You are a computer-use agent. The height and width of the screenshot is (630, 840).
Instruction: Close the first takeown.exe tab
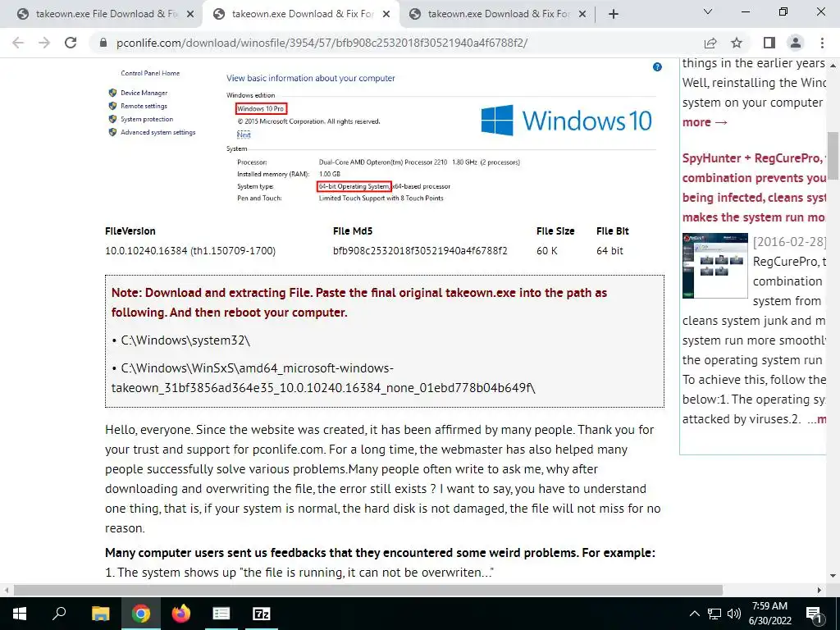coord(190,15)
